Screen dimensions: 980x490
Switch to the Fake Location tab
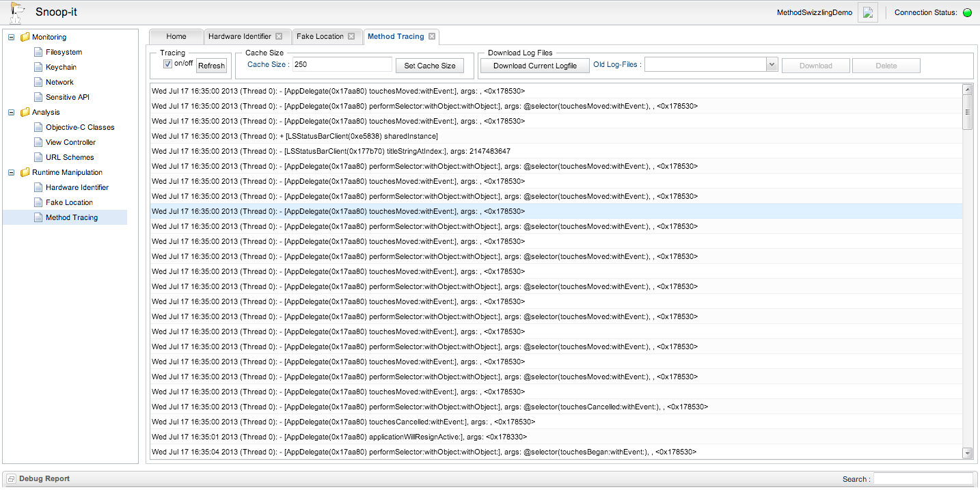[x=319, y=36]
